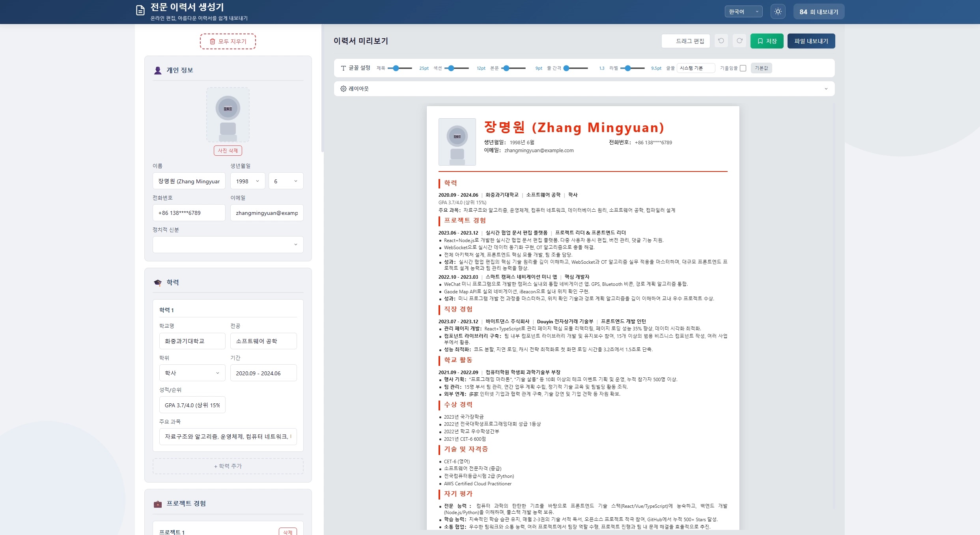Screen dimensions: 980x535
Task: Adjust the 라벨 label size slider
Action: [633, 68]
